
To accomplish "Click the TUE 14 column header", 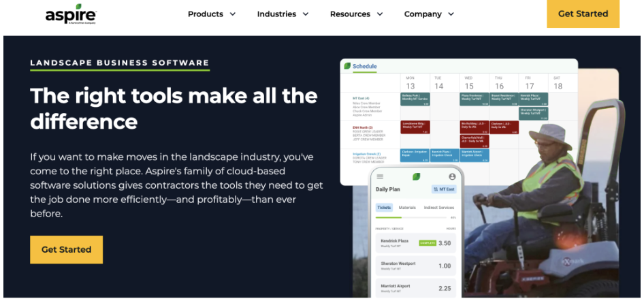I will click(438, 83).
